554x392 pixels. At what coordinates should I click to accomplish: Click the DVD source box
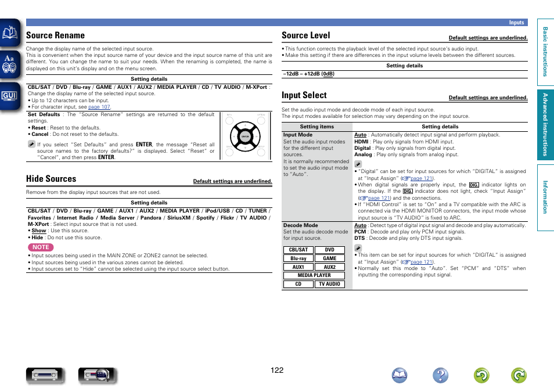tap(330, 250)
